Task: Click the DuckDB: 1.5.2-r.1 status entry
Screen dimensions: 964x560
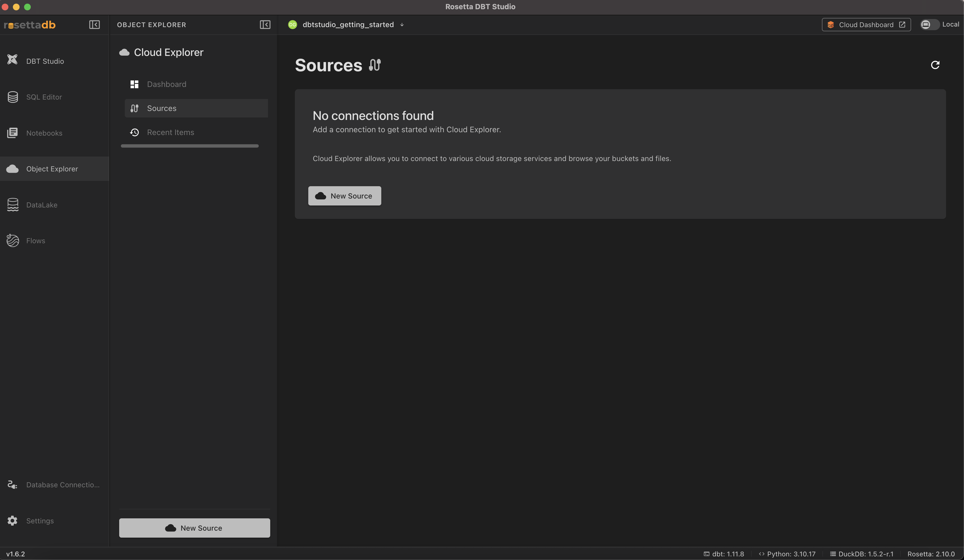Action: pos(862,554)
